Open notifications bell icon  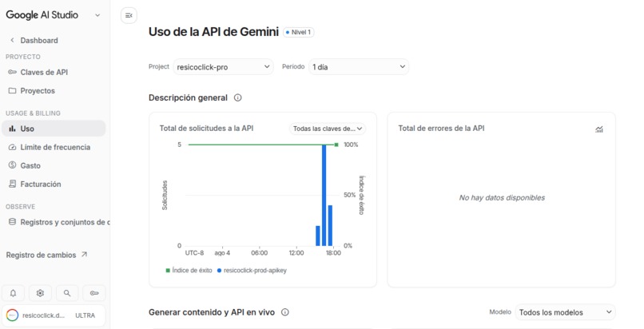tap(13, 293)
